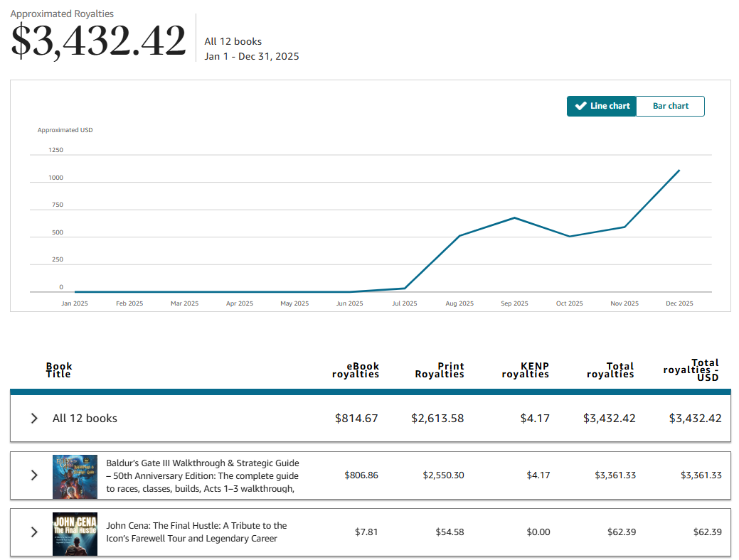Open the Baldur's Gate III cover thumbnail
The height and width of the screenshot is (560, 739).
75,477
